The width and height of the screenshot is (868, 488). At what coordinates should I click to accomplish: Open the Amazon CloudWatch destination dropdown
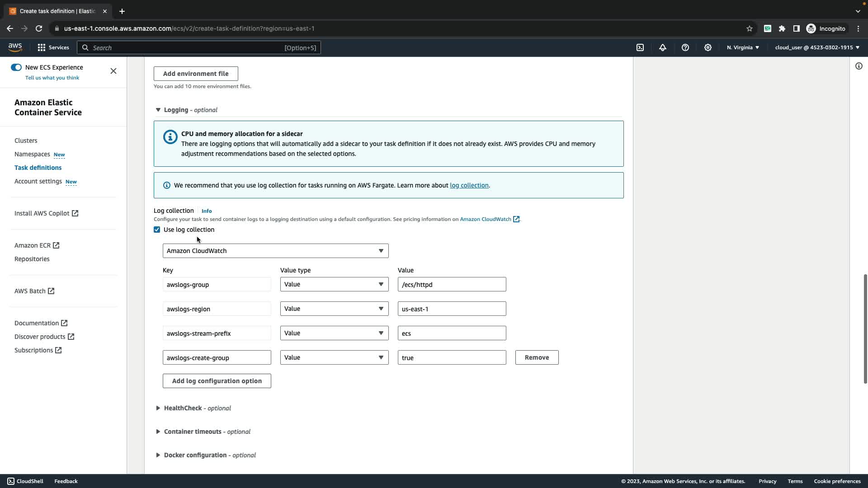[x=275, y=251]
